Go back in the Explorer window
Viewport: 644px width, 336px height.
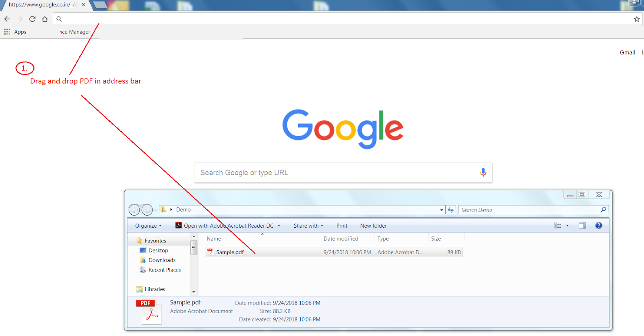click(134, 210)
